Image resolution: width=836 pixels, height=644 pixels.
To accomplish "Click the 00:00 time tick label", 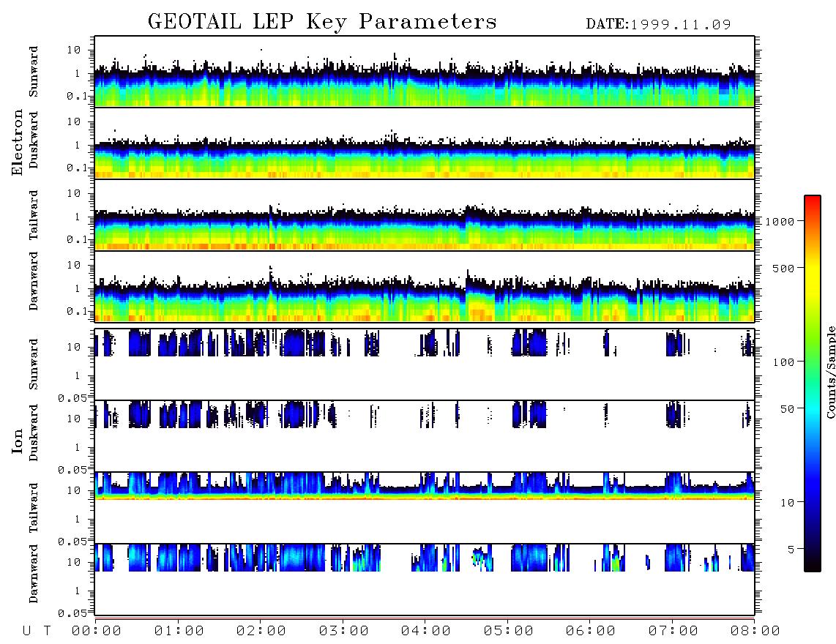I will tap(97, 631).
